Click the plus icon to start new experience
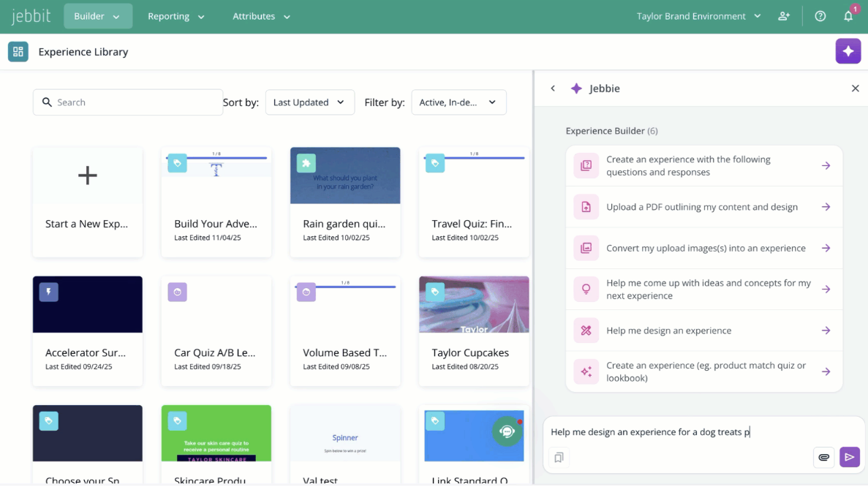 [88, 175]
